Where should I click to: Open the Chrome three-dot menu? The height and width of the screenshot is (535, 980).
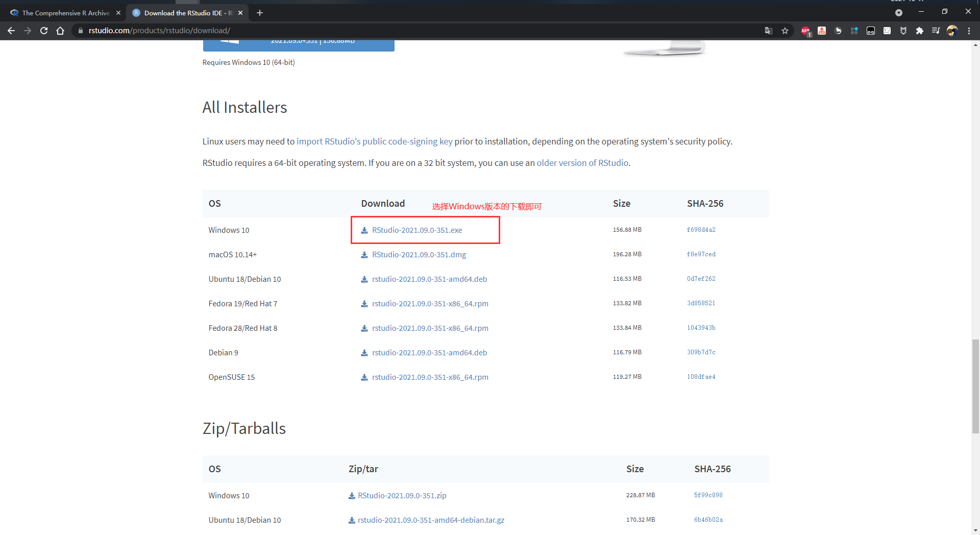(x=969, y=31)
